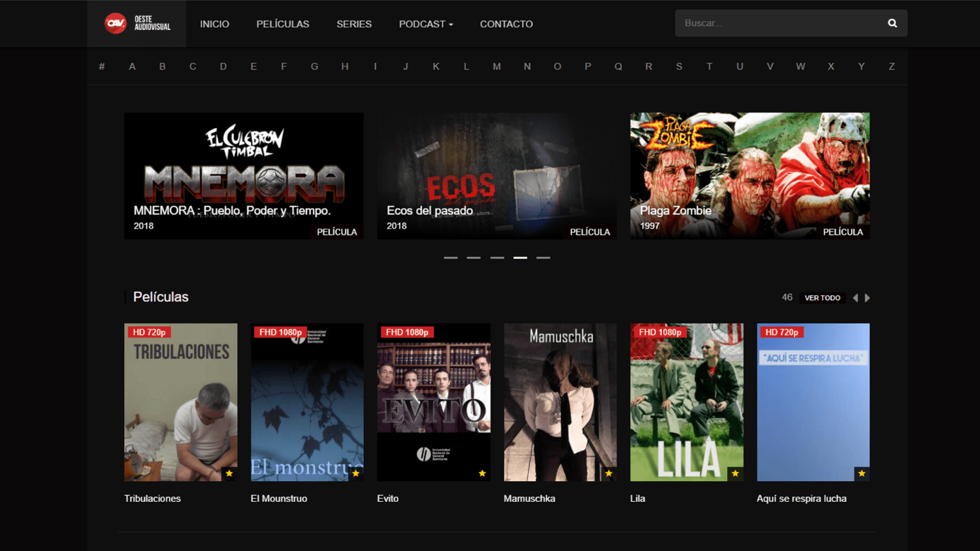Select first carousel slide indicator
This screenshot has width=980, height=551.
[x=451, y=258]
